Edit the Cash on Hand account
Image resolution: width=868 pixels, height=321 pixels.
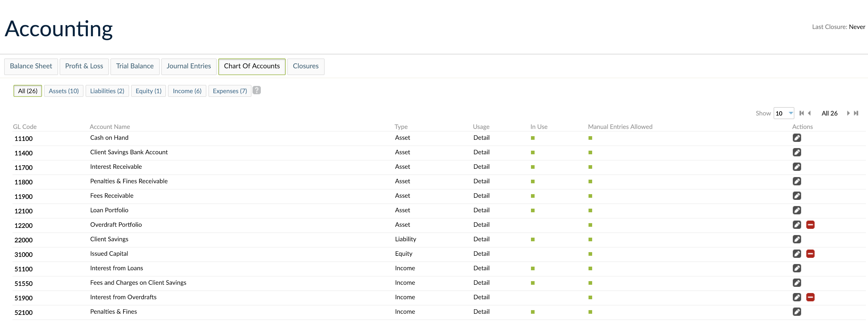click(797, 138)
